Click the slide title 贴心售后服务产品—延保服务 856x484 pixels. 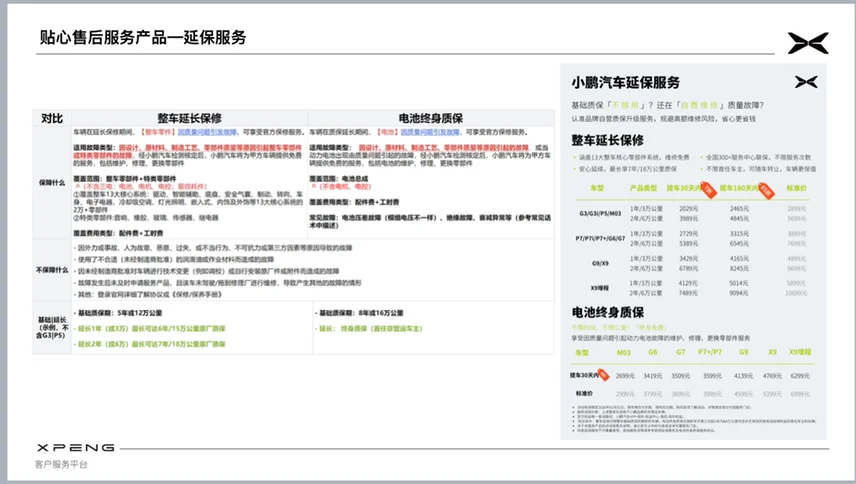[x=142, y=38]
